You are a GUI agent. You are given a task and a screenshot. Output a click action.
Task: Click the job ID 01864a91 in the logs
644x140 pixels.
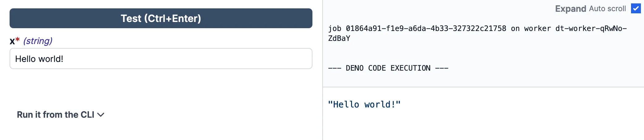pyautogui.click(x=426, y=28)
